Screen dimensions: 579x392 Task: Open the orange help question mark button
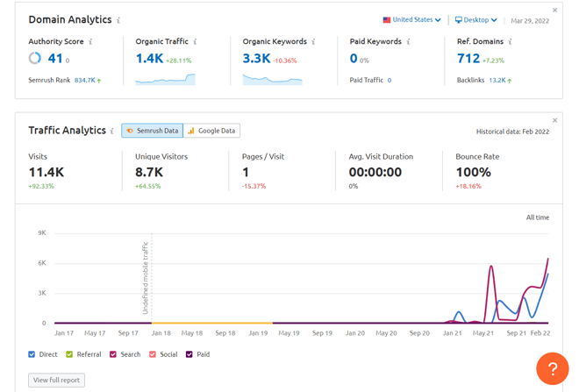[552, 369]
